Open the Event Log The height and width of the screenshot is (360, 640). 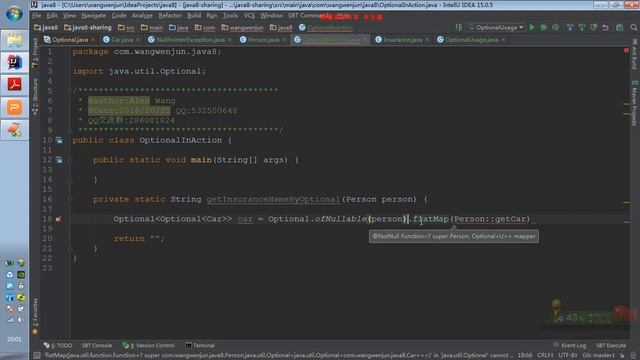click(570, 345)
